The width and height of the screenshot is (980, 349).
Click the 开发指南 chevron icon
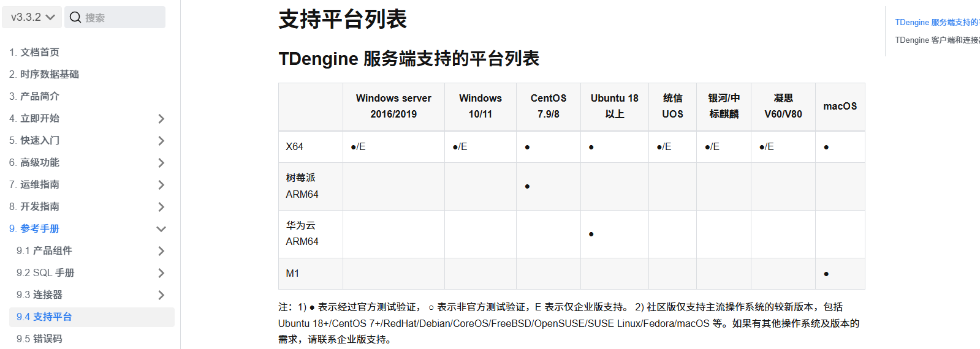pyautogui.click(x=161, y=207)
